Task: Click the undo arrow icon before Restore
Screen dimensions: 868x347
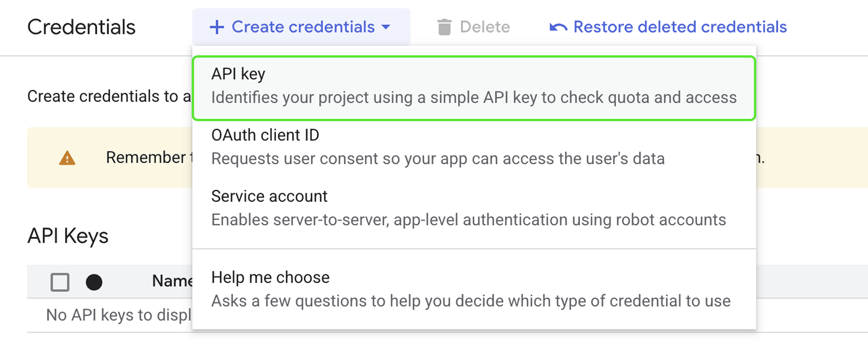Action: point(558,27)
